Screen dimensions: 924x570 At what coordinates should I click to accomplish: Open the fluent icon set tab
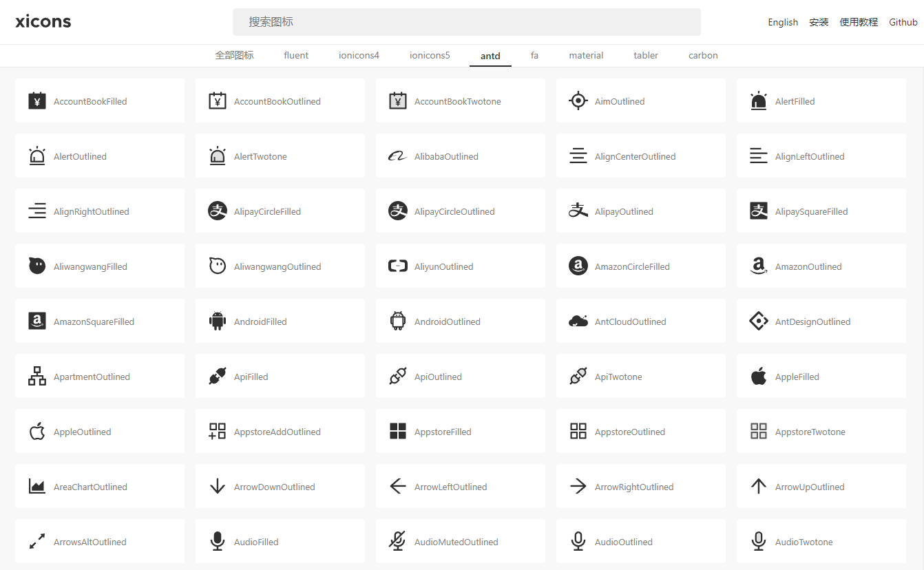(296, 55)
